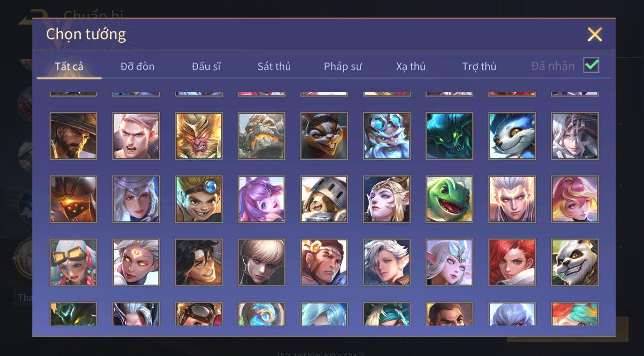Uncheck the Đã nhận checkbox

point(591,65)
